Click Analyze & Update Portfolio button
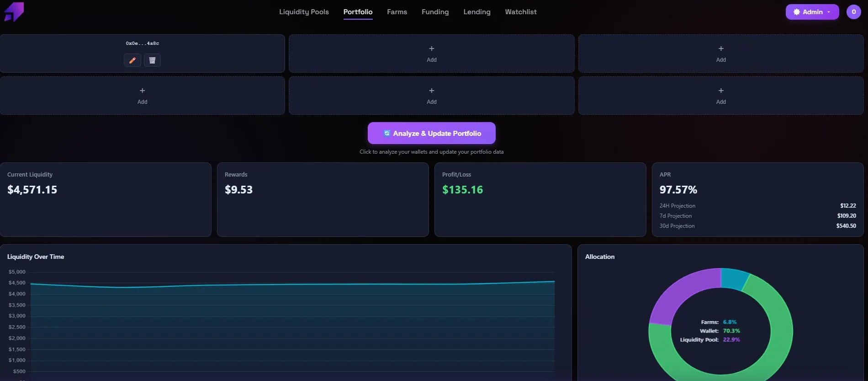Image resolution: width=868 pixels, height=381 pixels. (x=432, y=133)
